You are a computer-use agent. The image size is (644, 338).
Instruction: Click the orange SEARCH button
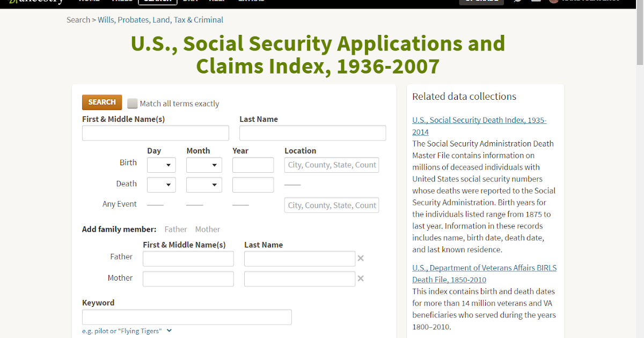click(x=102, y=102)
